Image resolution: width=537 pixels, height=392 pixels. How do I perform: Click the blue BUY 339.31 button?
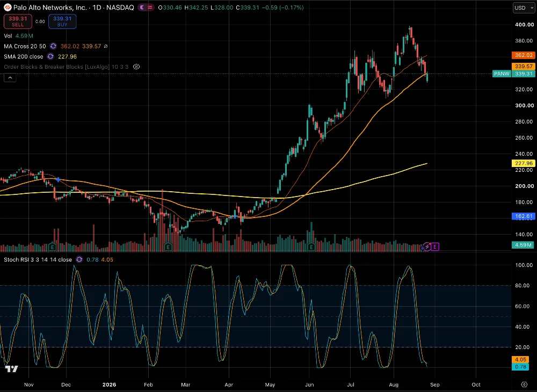pos(62,21)
